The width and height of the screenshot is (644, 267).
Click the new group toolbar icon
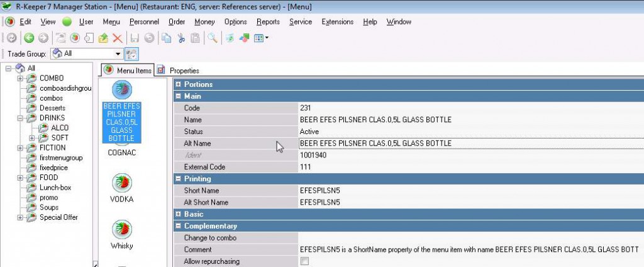(x=61, y=38)
